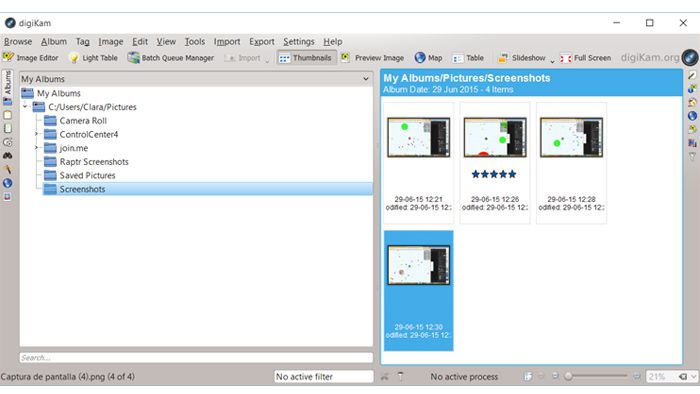Viewport: 700px width, 394px height.
Task: Open the 21% zoom level dropdown
Action: pos(694,377)
